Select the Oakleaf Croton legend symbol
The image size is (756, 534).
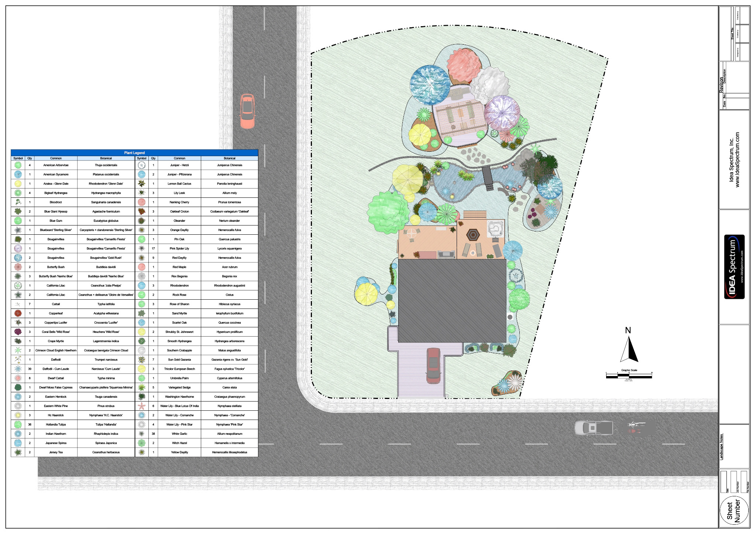tap(141, 211)
